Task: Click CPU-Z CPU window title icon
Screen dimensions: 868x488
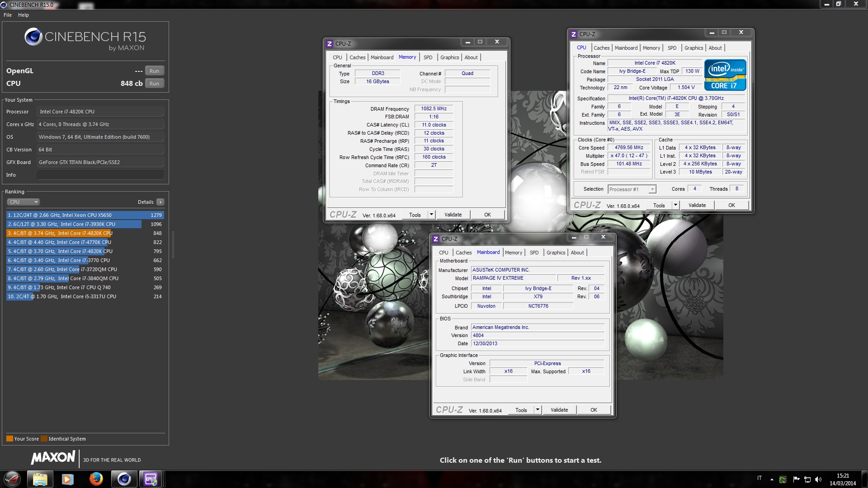Action: (574, 34)
